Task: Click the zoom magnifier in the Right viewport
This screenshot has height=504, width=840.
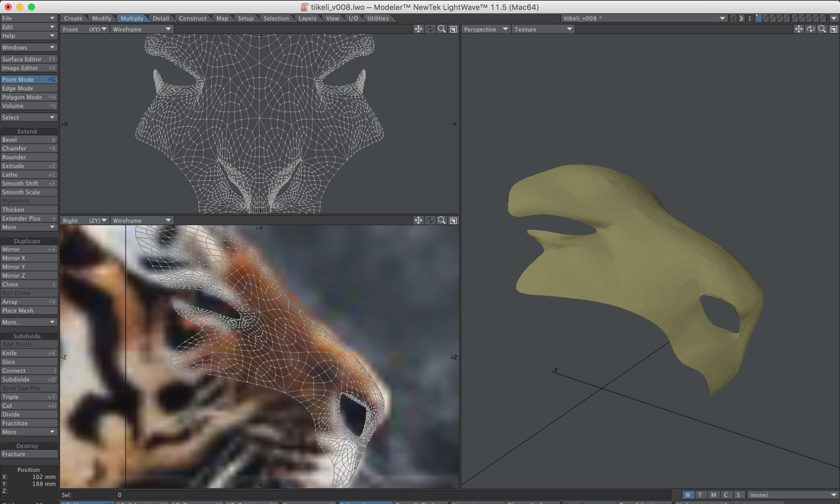Action: [x=442, y=220]
